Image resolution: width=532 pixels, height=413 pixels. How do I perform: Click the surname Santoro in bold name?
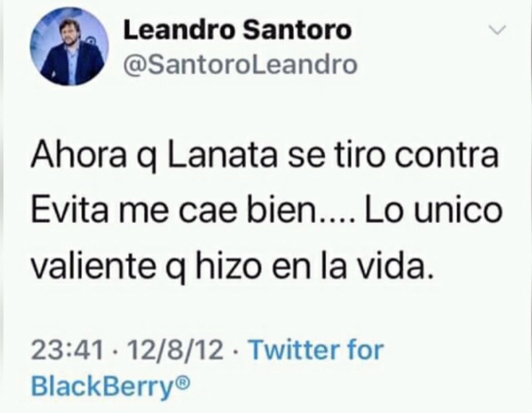coord(297,30)
